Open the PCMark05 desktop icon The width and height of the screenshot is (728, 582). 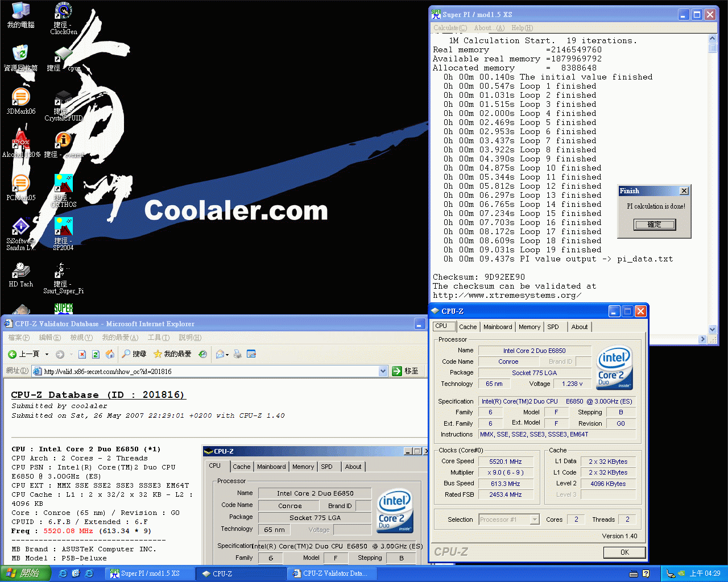[20, 188]
